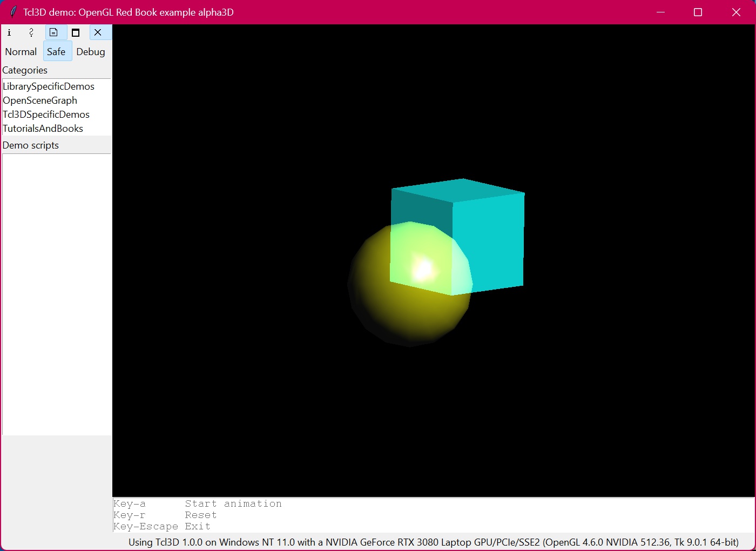Open the Tcl3DSpecificDemos category
The height and width of the screenshot is (551, 756).
click(46, 115)
